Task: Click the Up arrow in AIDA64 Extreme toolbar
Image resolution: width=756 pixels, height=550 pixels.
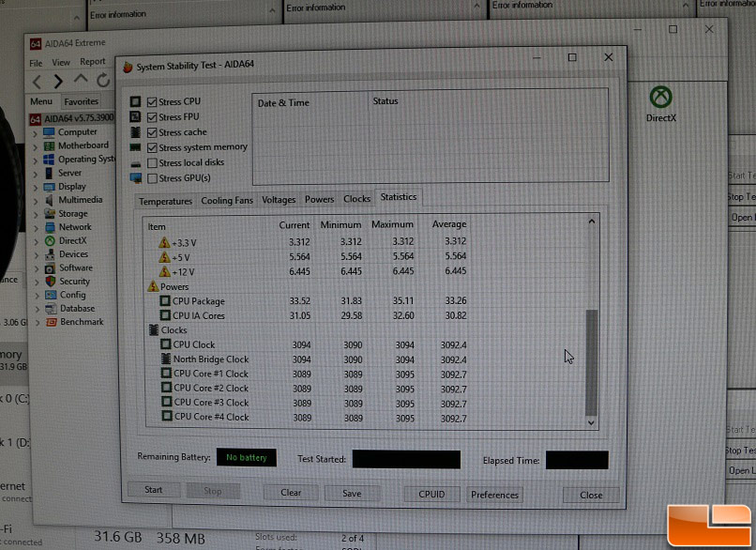Action: point(81,79)
